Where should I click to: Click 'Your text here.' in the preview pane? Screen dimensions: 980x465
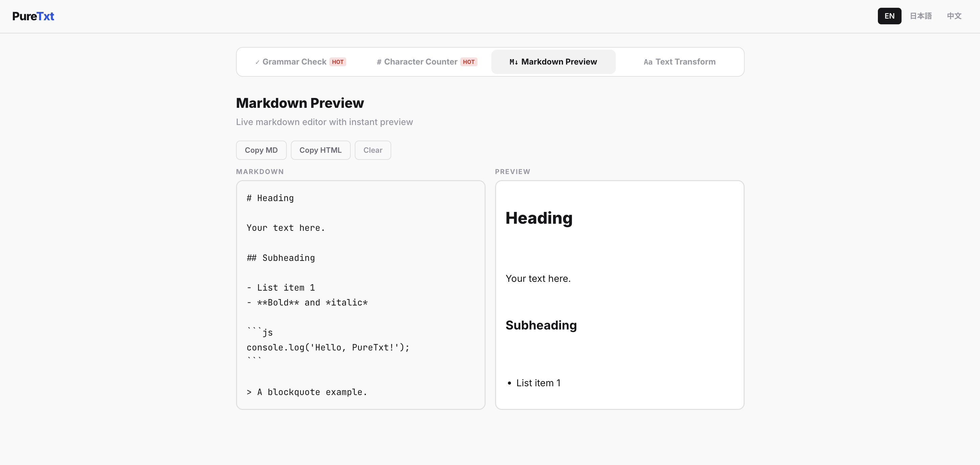tap(538, 278)
